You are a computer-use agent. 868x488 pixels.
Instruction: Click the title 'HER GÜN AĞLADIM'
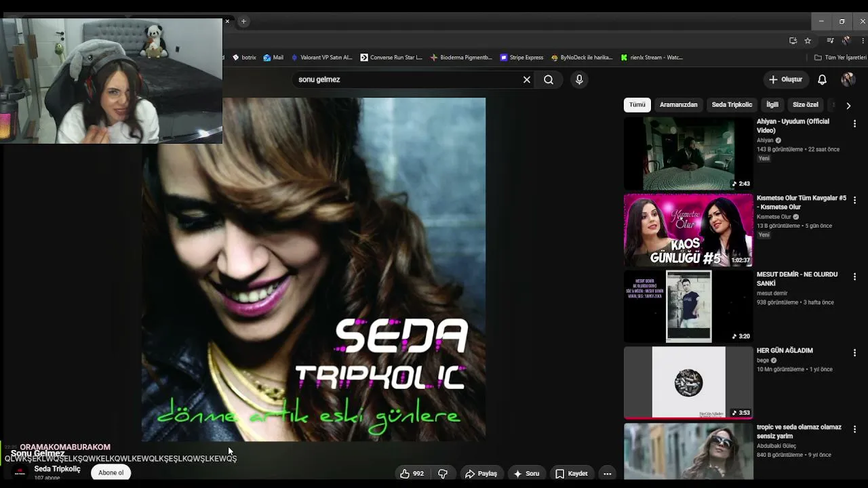785,350
